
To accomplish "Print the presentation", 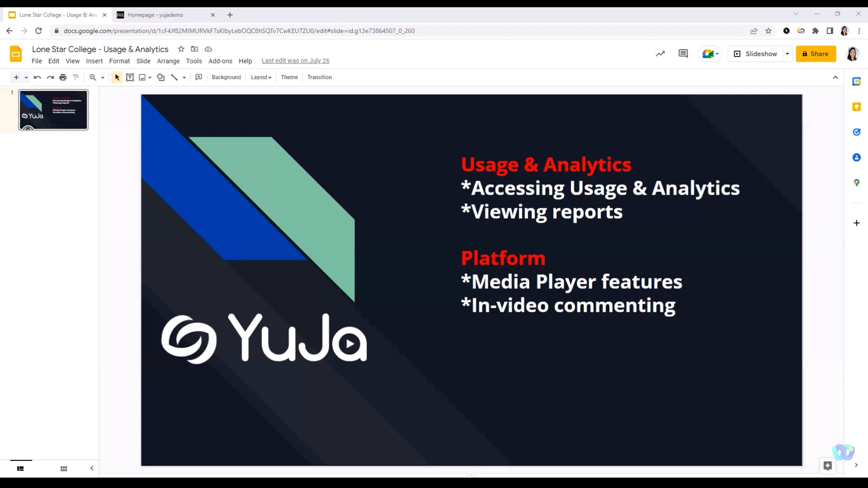I will [63, 77].
